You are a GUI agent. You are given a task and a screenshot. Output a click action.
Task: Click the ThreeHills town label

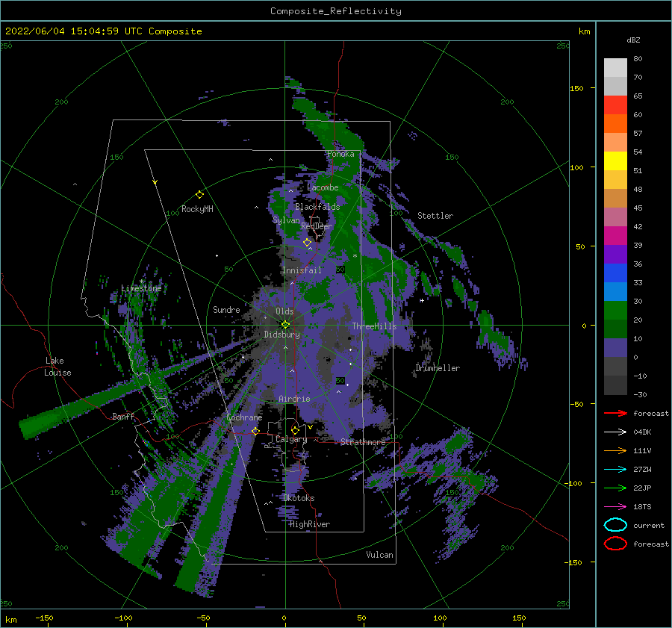(x=374, y=326)
